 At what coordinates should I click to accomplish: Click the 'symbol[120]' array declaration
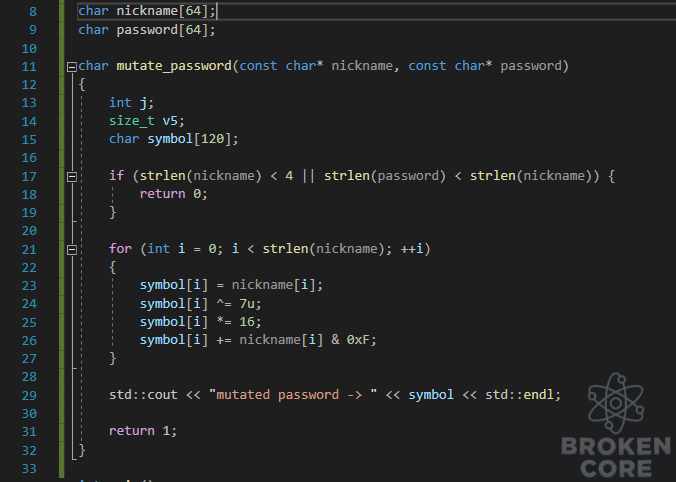pos(192,139)
